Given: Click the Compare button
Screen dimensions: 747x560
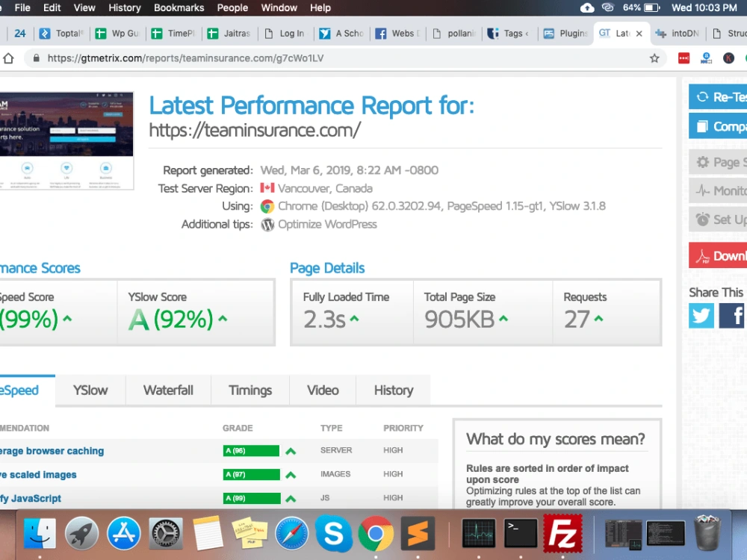Looking at the screenshot, I should coord(718,126).
